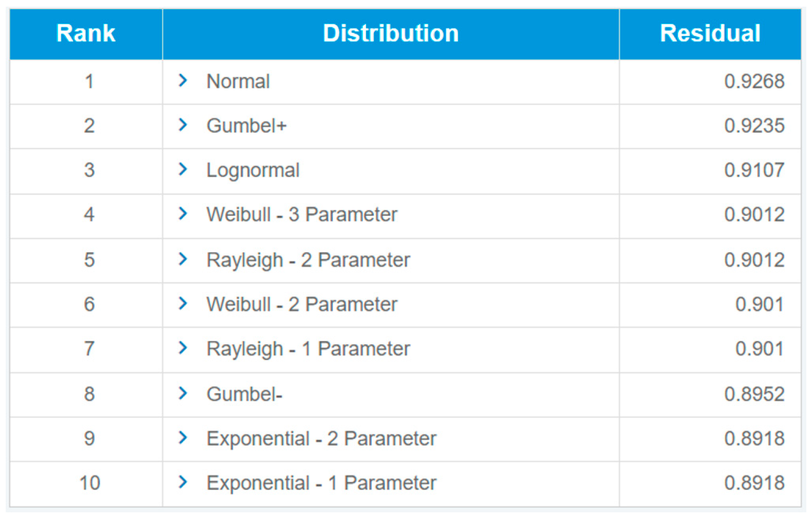Sort by the Rank column header

86,34
